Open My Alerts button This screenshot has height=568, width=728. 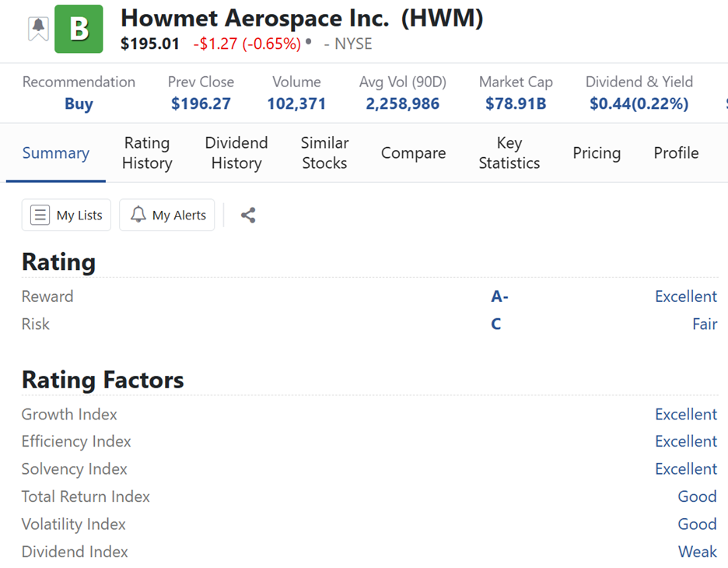pyautogui.click(x=167, y=216)
